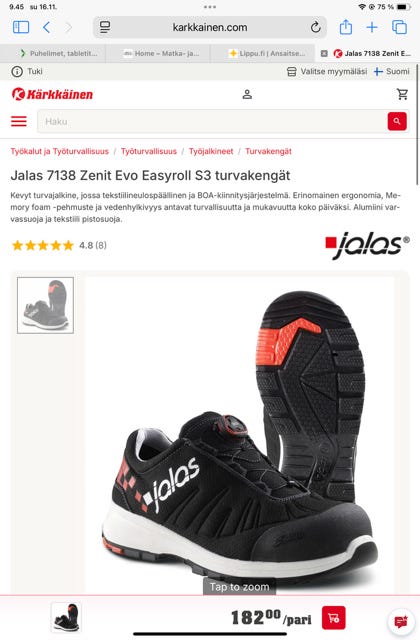Add a new tab with plus icon

pos(372,27)
